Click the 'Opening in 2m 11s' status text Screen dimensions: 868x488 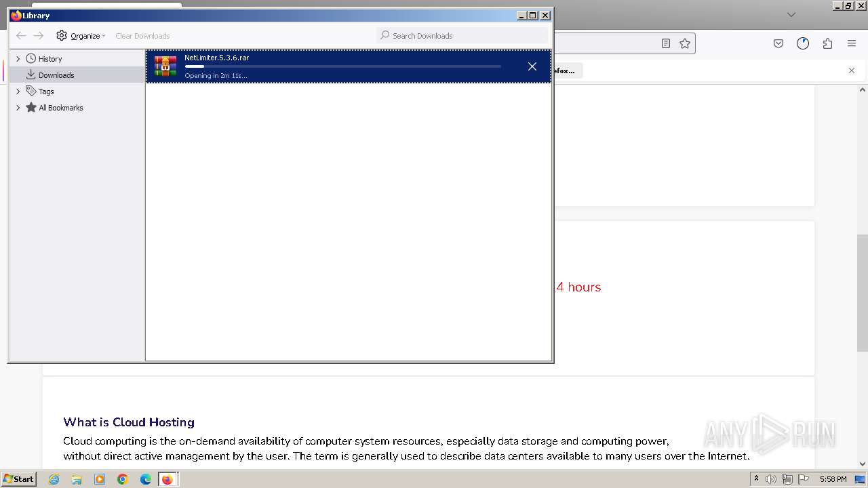coord(216,75)
